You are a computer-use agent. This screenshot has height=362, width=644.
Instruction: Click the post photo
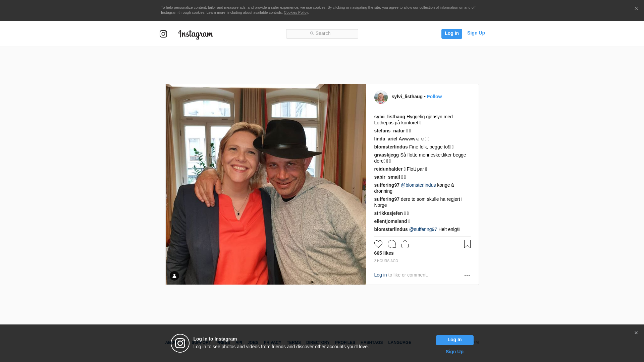click(266, 184)
